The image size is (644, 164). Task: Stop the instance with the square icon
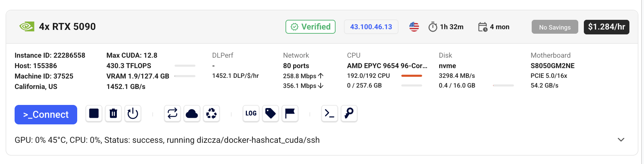94,114
